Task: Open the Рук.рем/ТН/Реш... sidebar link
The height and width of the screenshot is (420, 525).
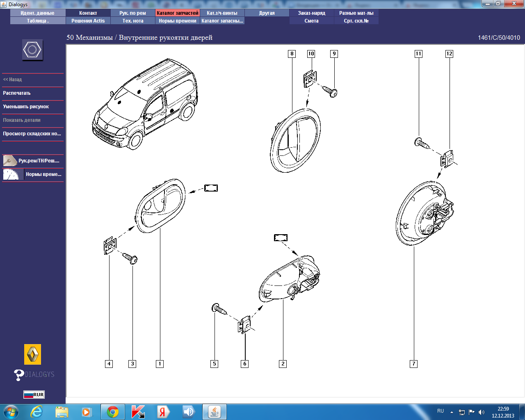Action: [x=39, y=161]
